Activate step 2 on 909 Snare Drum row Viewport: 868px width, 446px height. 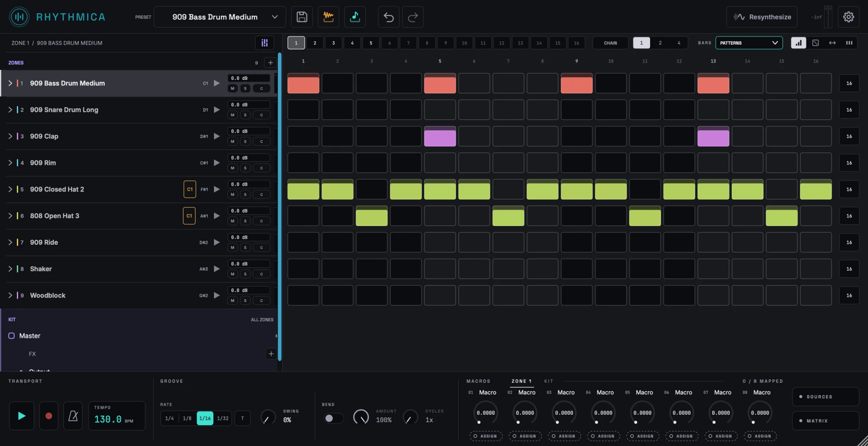tap(337, 110)
